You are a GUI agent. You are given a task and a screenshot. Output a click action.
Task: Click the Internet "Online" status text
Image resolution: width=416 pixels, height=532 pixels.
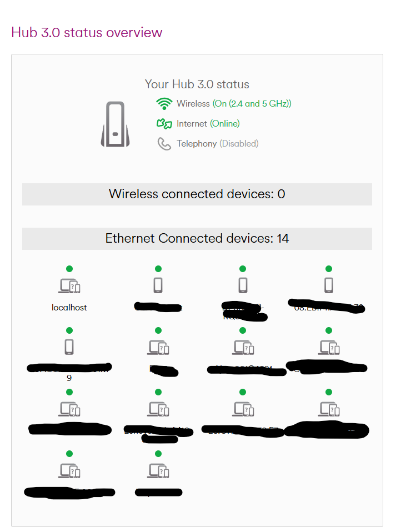pyautogui.click(x=225, y=124)
